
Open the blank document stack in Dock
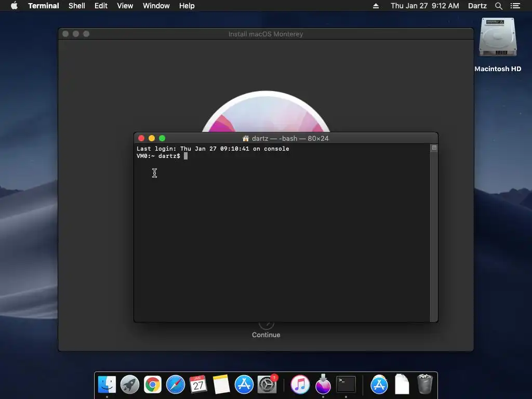click(402, 384)
